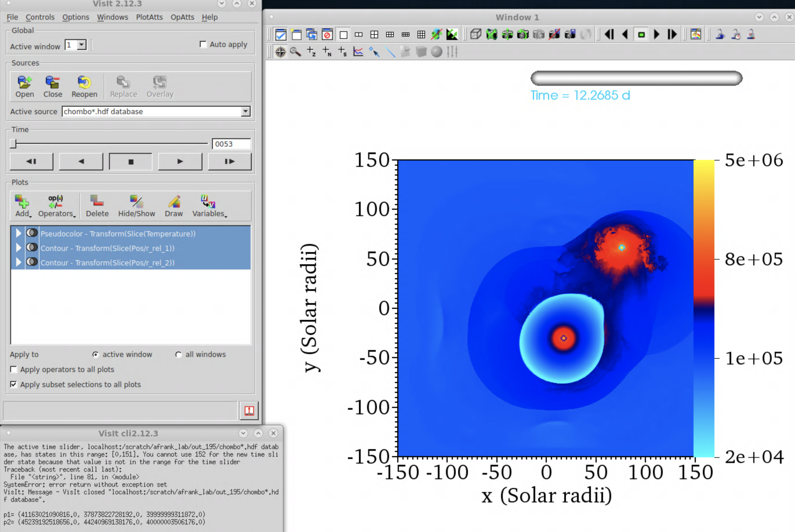Select the navigate compass tool

(280, 52)
